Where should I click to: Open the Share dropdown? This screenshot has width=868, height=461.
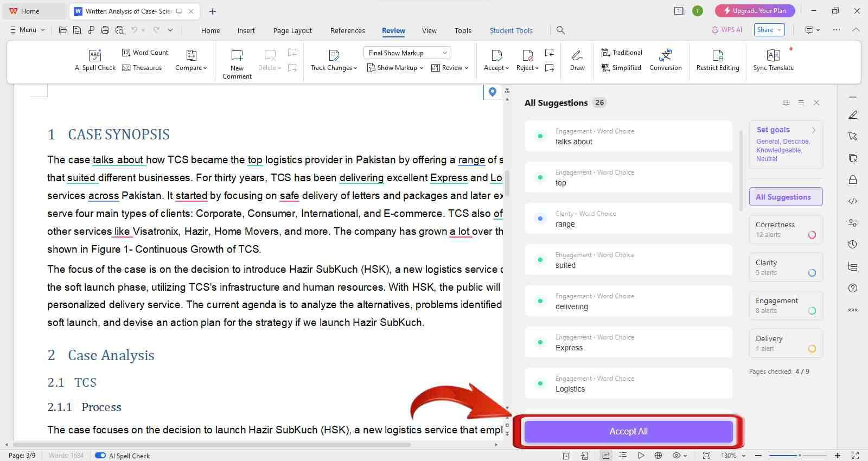tap(769, 30)
